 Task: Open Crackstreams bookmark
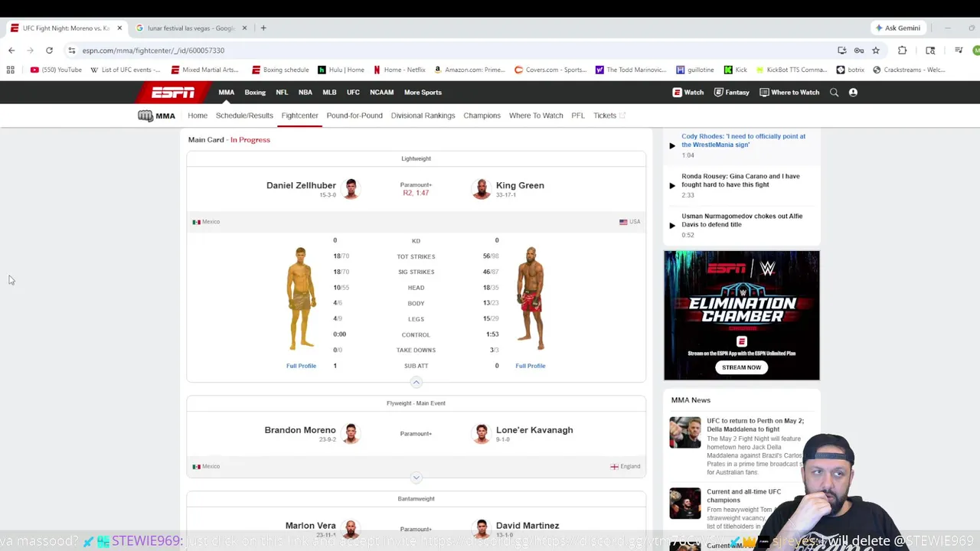(x=910, y=70)
